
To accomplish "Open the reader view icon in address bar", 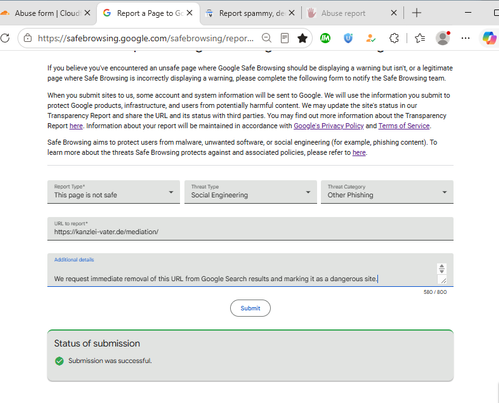I will 285,38.
